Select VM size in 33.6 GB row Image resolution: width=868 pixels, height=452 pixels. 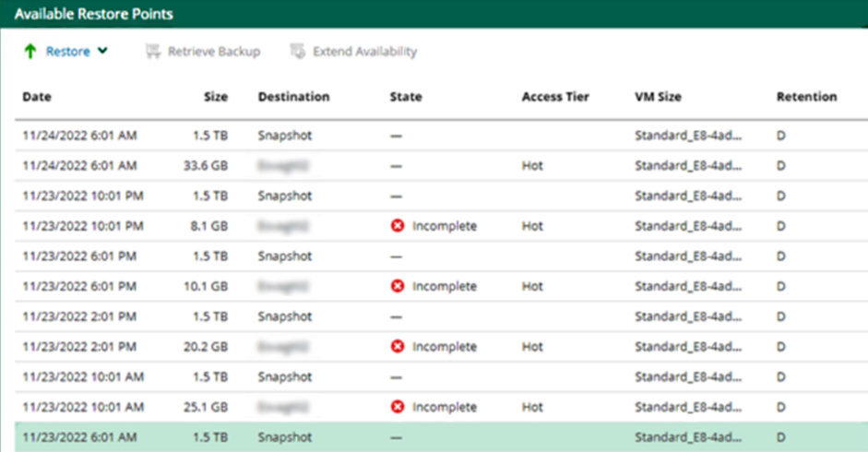coord(688,166)
